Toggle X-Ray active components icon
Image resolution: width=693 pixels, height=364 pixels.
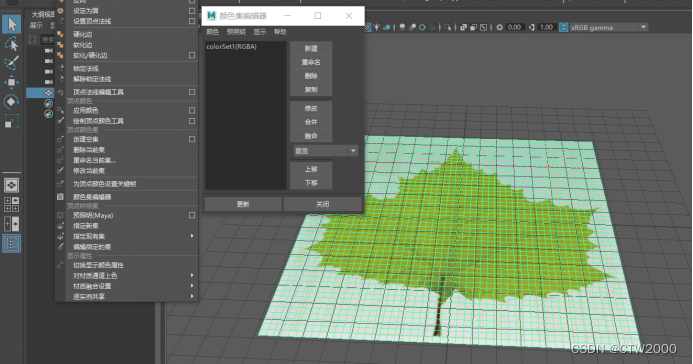coord(473,27)
